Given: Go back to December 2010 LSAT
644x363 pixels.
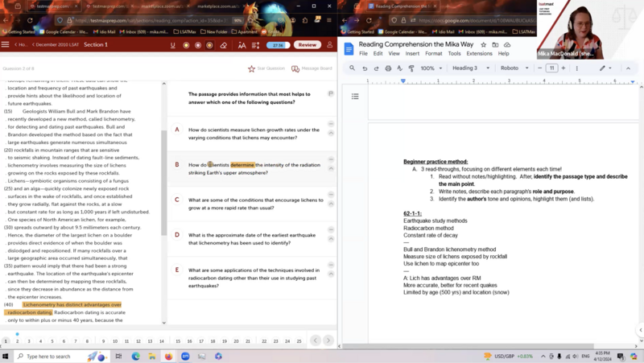Looking at the screenshot, I should [56, 45].
